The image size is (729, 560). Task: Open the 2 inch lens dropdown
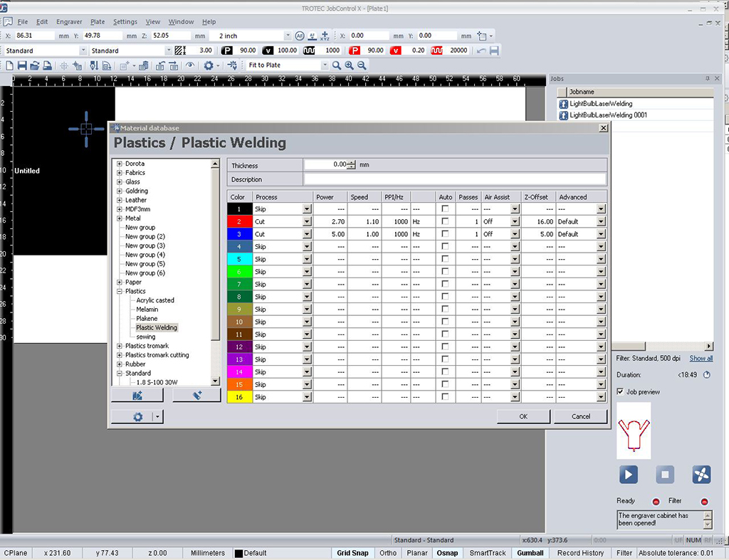pyautogui.click(x=288, y=36)
